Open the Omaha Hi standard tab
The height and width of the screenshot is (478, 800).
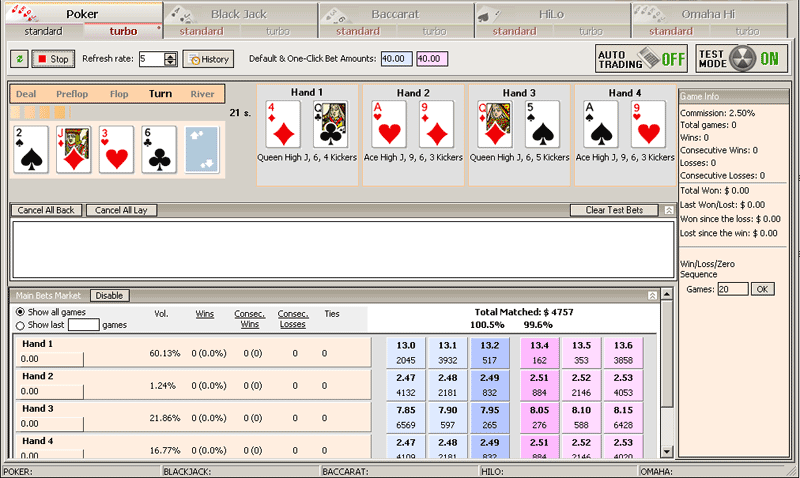pyautogui.click(x=671, y=32)
